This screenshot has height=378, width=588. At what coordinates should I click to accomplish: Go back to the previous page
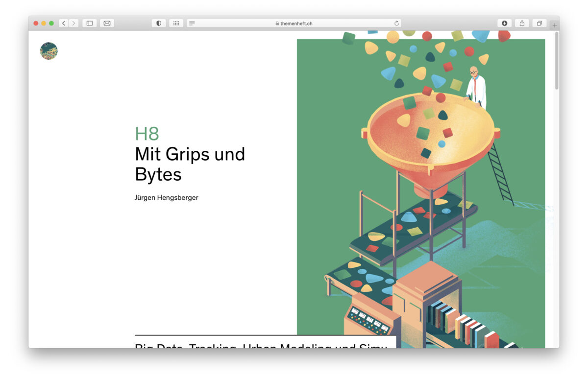pyautogui.click(x=64, y=23)
